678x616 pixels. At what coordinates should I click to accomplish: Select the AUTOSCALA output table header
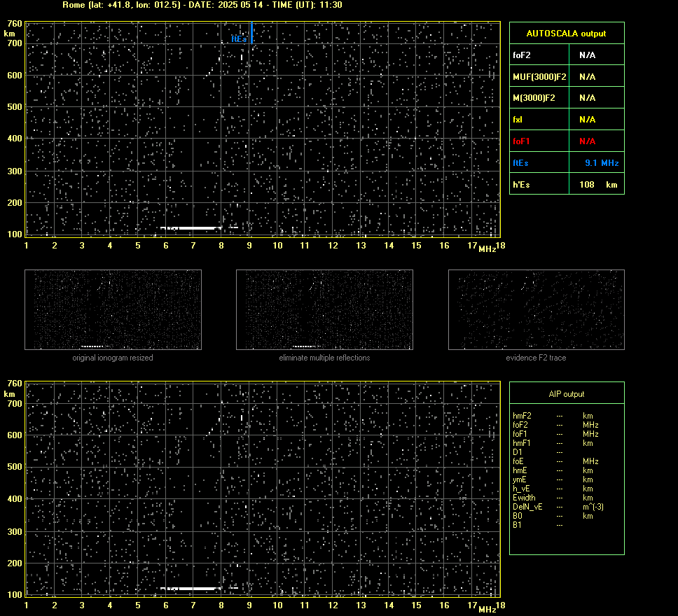[x=566, y=34]
